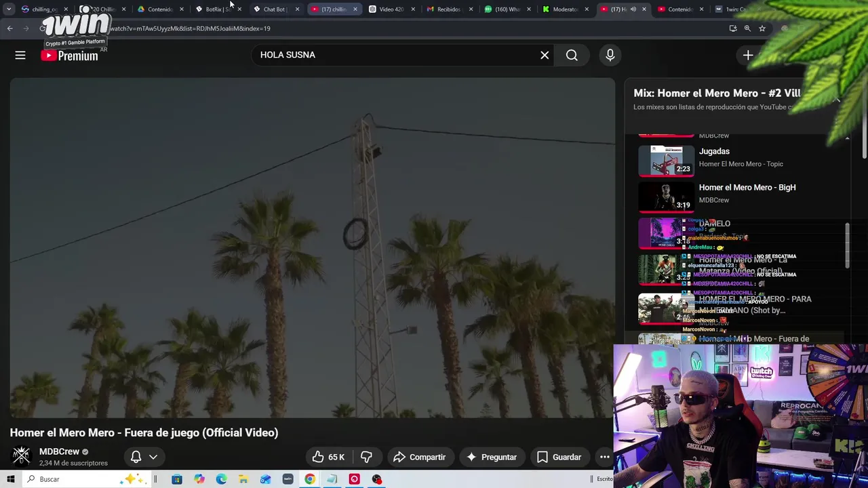This screenshot has height=488, width=868.
Task: Close the BotRix tab
Action: (x=239, y=9)
